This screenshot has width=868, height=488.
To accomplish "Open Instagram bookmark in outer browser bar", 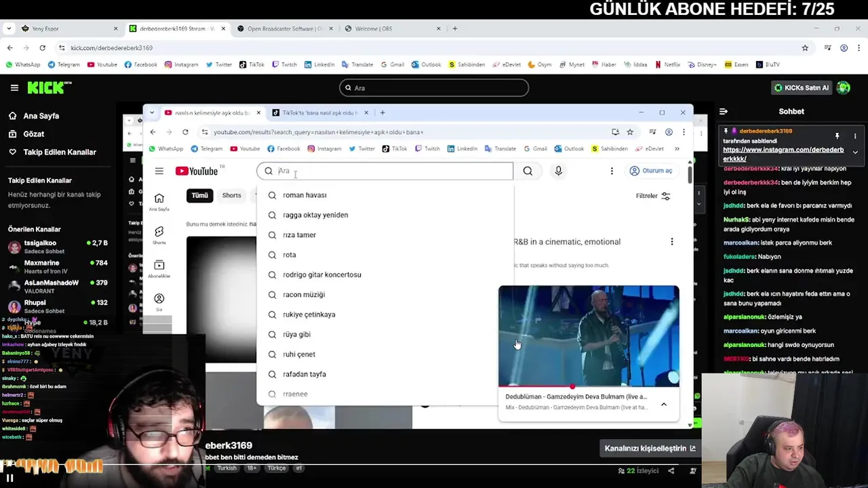I will 181,64.
